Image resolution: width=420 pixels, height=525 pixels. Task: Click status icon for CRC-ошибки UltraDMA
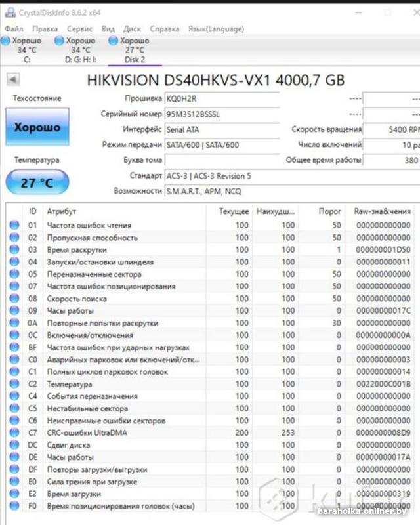click(14, 432)
